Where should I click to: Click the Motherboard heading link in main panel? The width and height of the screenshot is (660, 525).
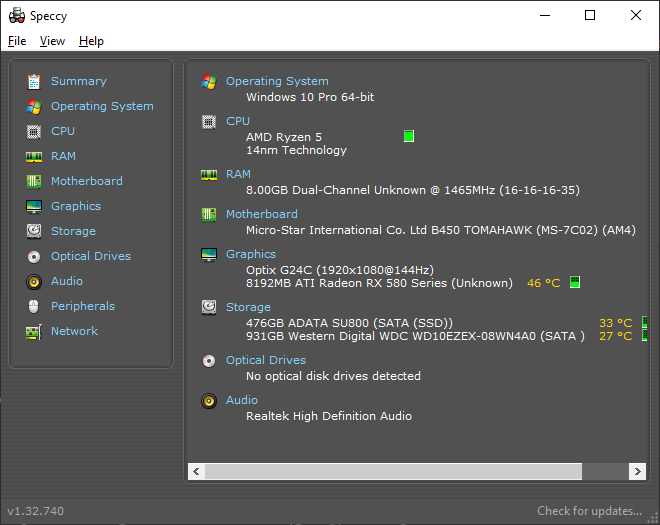coord(262,214)
